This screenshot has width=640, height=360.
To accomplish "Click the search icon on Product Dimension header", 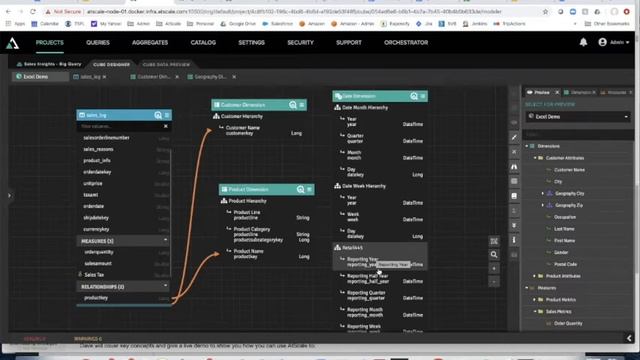I will tap(300, 189).
